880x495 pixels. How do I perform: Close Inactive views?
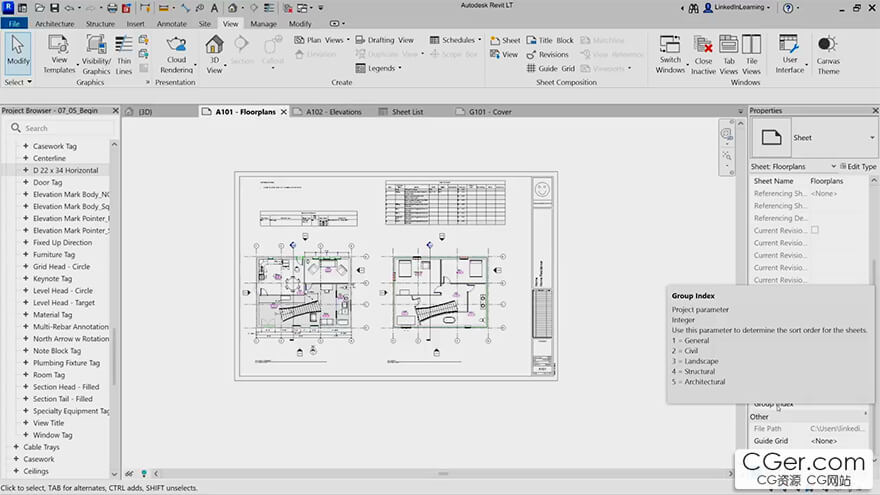pos(703,54)
